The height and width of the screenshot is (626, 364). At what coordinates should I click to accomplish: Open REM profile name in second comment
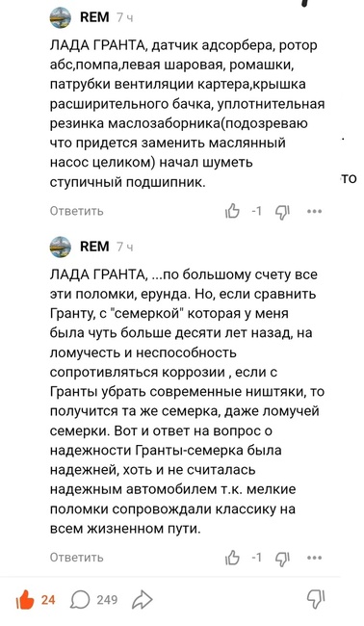pyautogui.click(x=94, y=247)
